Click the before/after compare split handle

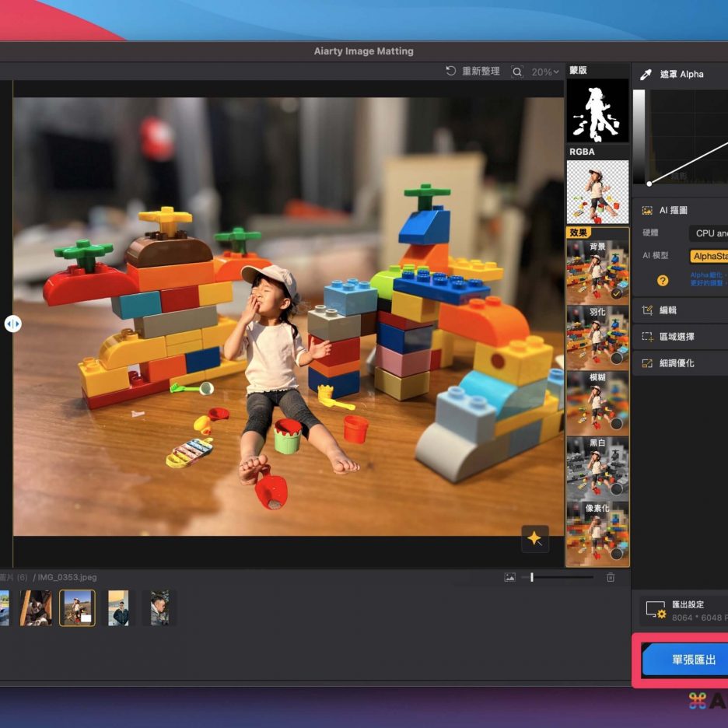pyautogui.click(x=12, y=324)
